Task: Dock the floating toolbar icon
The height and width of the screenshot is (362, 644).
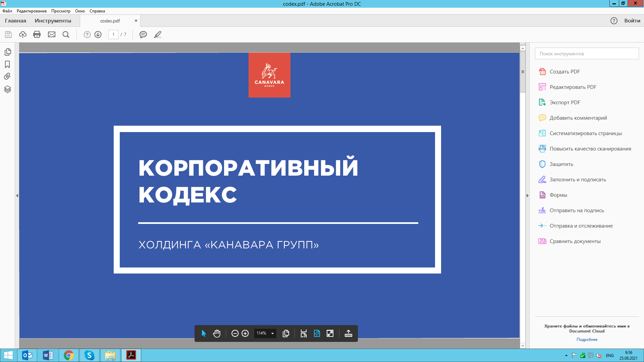Action: tap(348, 334)
